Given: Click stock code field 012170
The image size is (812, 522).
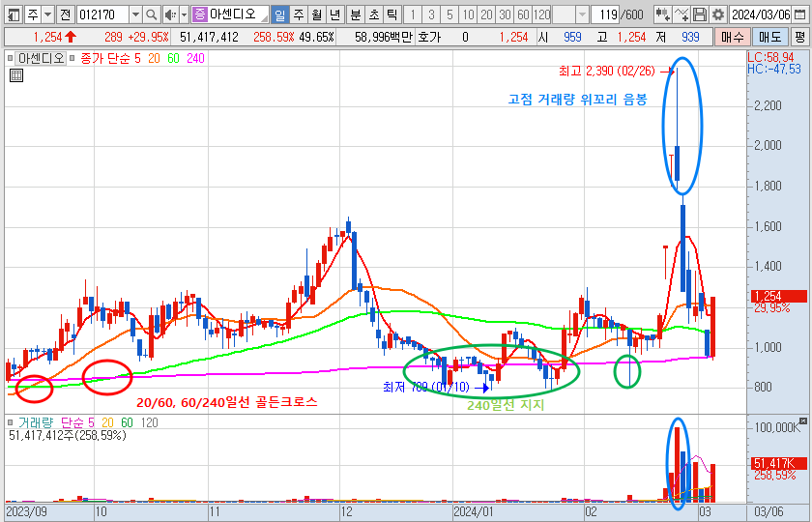Looking at the screenshot, I should [x=102, y=14].
